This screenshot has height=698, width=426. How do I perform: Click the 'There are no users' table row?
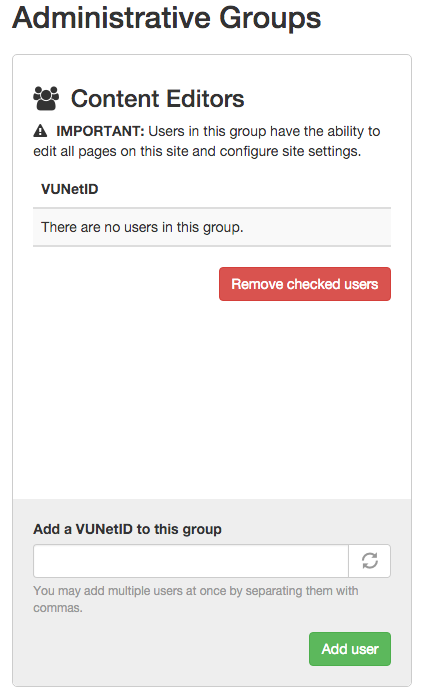click(x=212, y=227)
